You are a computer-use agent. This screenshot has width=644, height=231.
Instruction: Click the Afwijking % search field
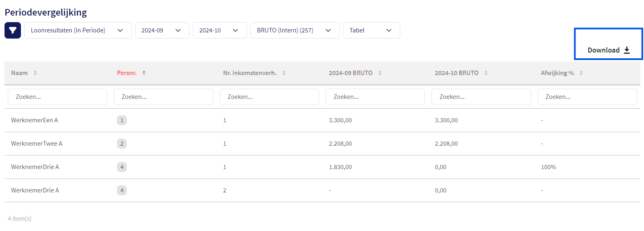(x=587, y=97)
